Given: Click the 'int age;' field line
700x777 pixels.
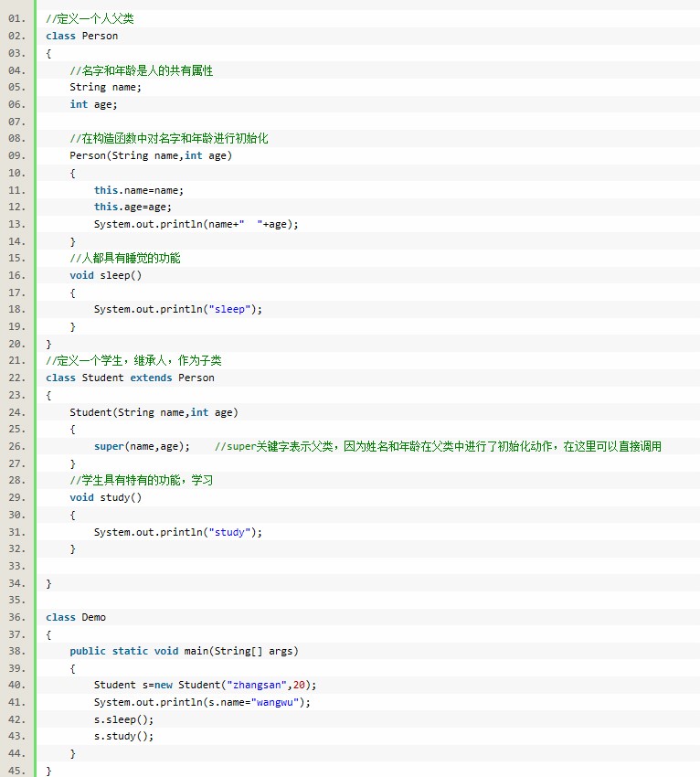Looking at the screenshot, I should pyautogui.click(x=93, y=104).
